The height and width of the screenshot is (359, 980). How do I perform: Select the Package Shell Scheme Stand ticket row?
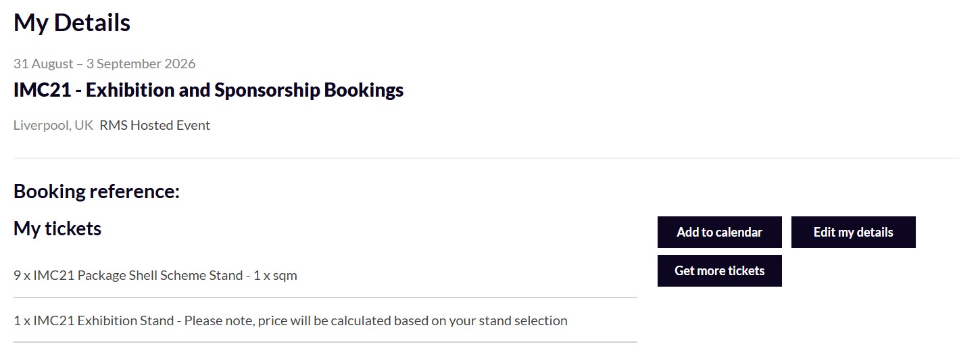(x=155, y=275)
